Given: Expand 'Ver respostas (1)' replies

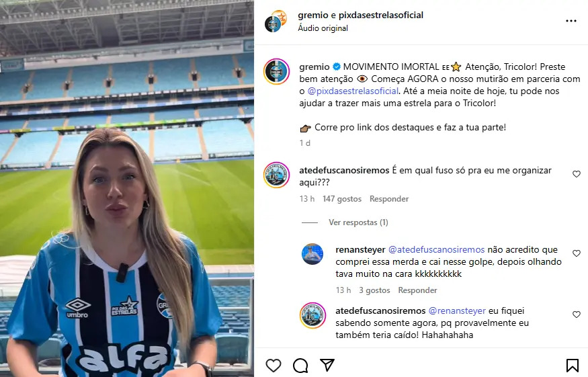Looking at the screenshot, I should tap(358, 222).
